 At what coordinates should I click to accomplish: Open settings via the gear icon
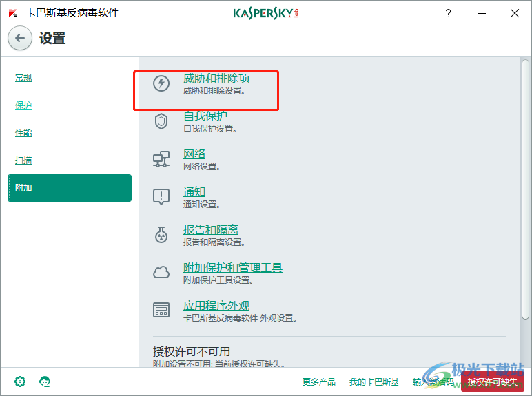point(20,382)
